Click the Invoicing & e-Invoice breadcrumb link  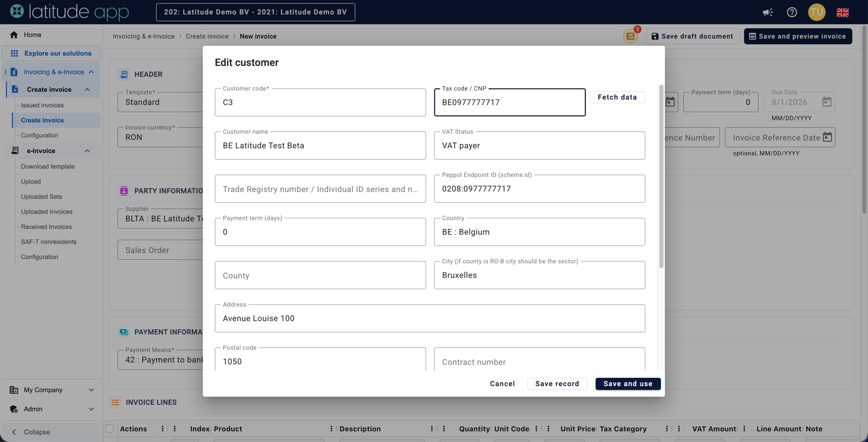click(x=144, y=36)
